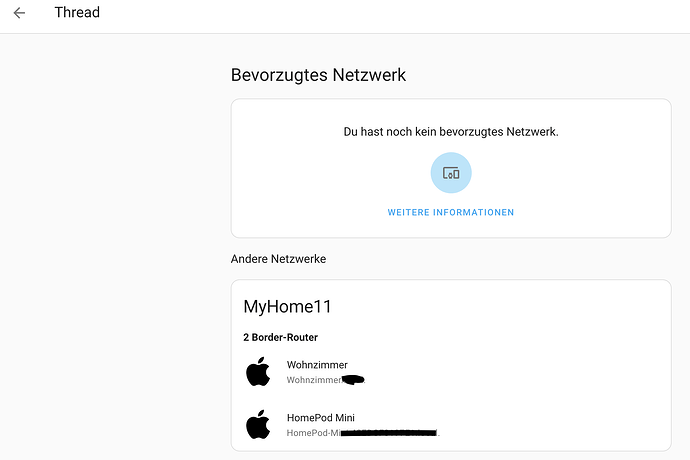Click the Bevorzugtes Netzwerk heading

click(318, 75)
